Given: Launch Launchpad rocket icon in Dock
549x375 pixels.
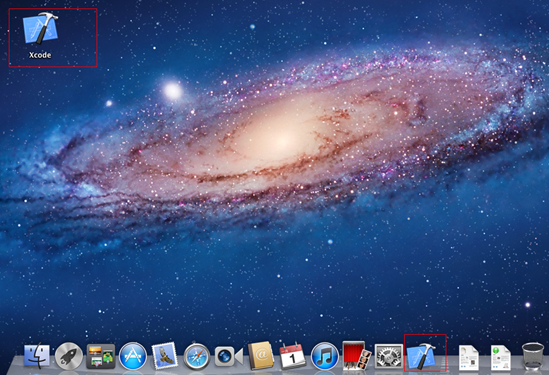Looking at the screenshot, I should coord(69,356).
